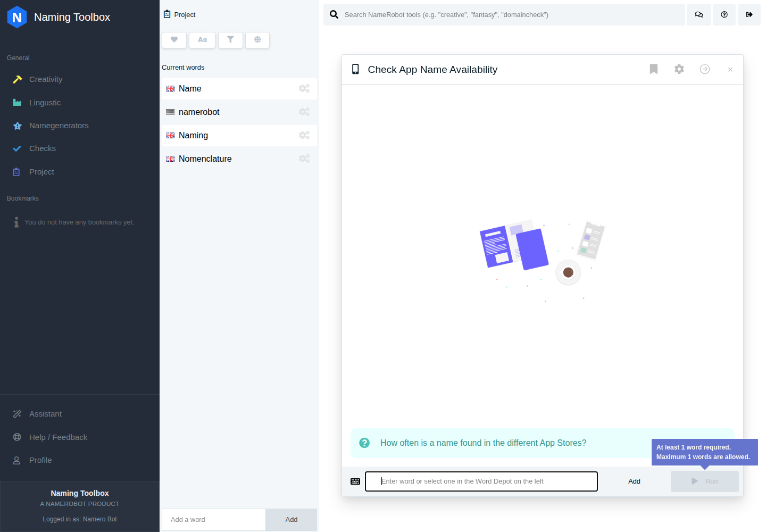Open tool settings gear icon

[679, 69]
